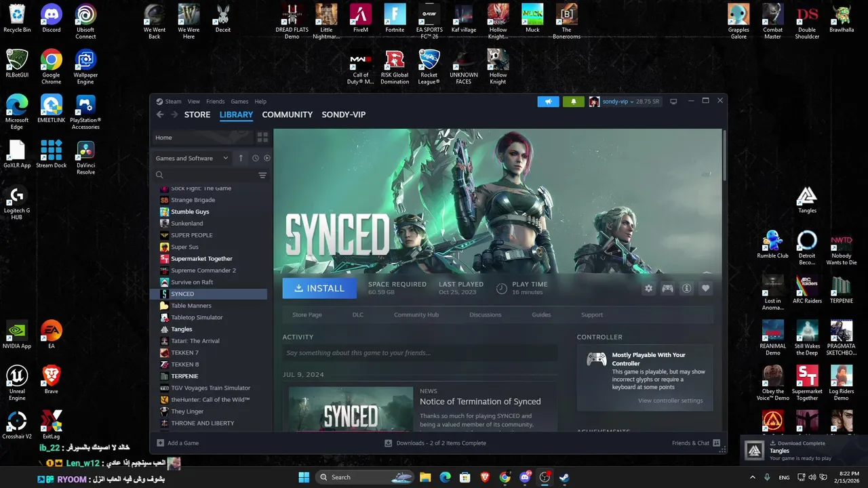868x488 pixels.
Task: Expand Games and Software dropdown
Action: (x=192, y=158)
